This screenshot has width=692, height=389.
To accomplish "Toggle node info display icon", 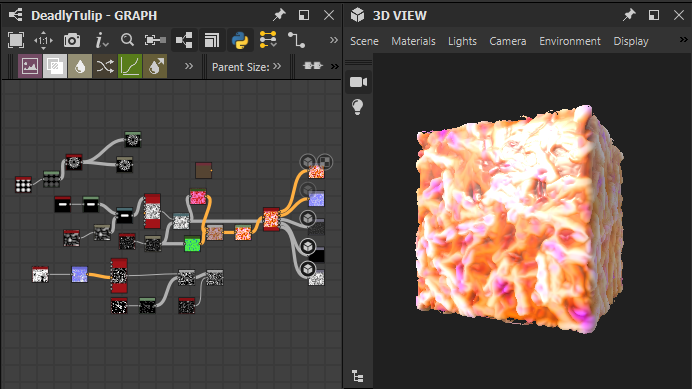I will pyautogui.click(x=102, y=41).
